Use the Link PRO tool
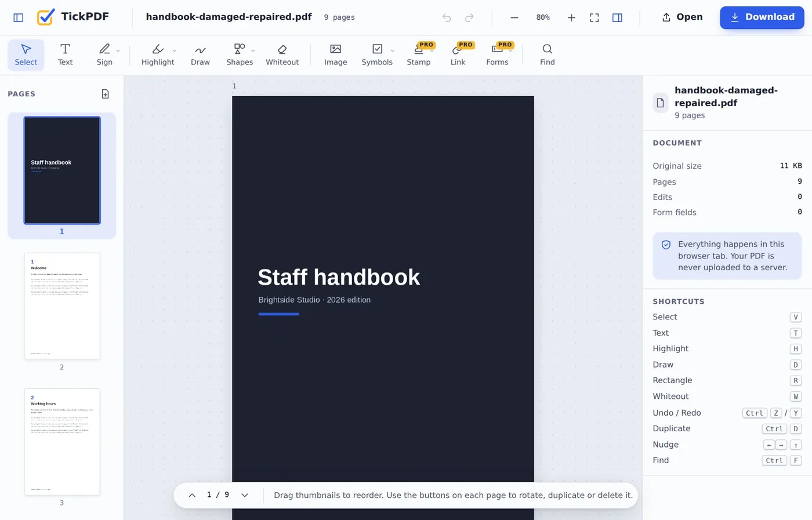This screenshot has width=812, height=520. tap(458, 55)
